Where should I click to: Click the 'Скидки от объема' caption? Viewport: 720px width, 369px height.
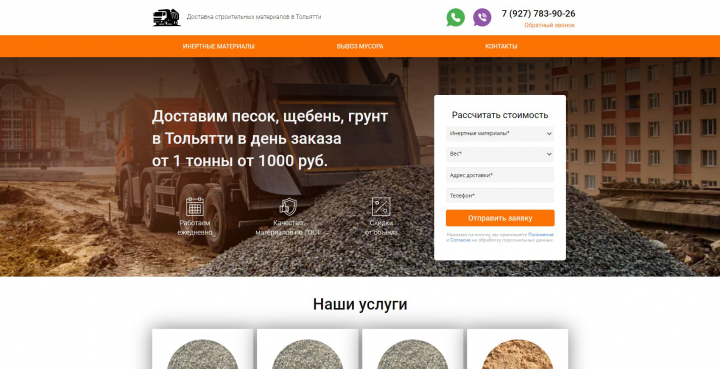coord(381,228)
